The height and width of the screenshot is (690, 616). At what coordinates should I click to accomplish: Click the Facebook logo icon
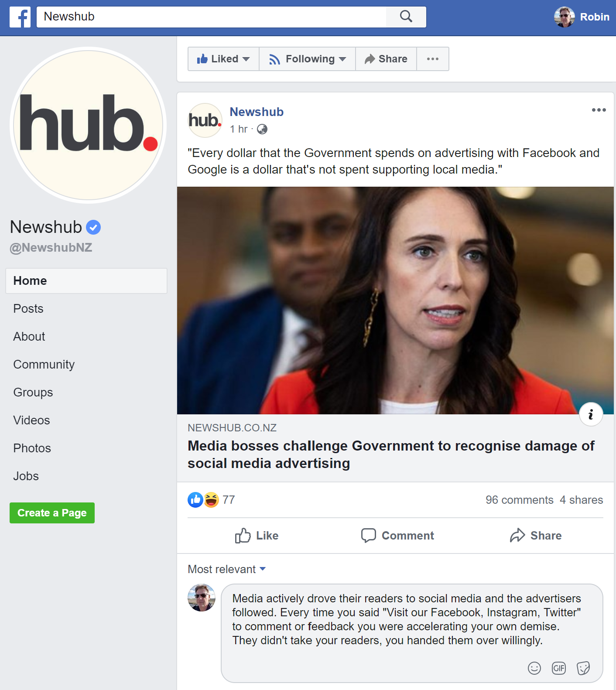point(20,17)
